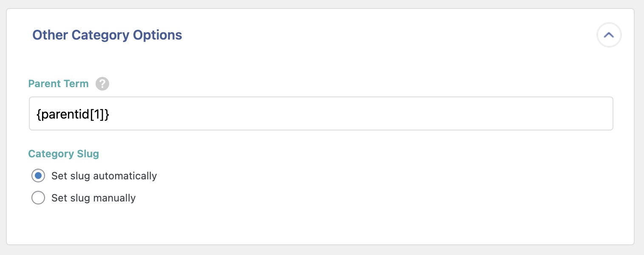Click the closing brace in the Parent Term value
The width and height of the screenshot is (644, 255).
coord(106,114)
